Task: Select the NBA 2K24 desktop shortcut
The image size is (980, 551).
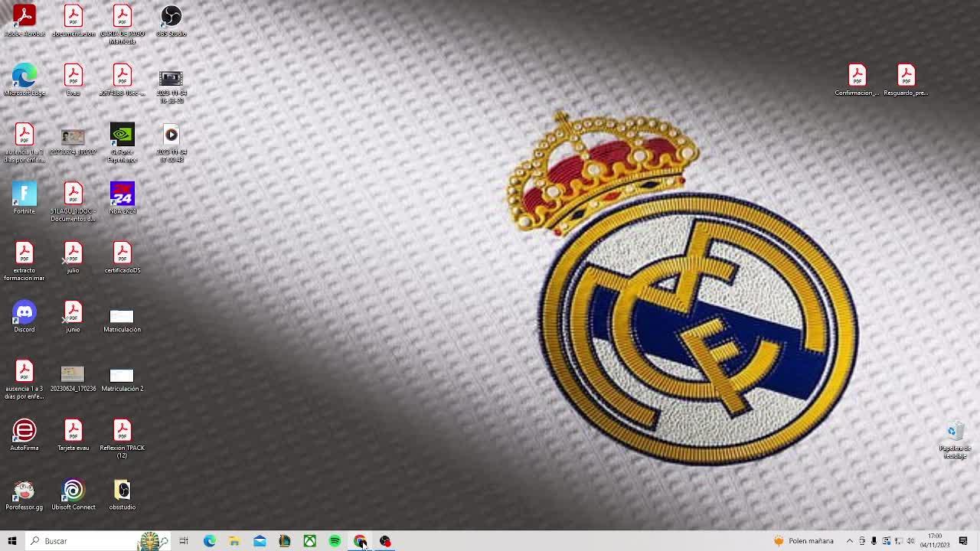Action: point(122,197)
